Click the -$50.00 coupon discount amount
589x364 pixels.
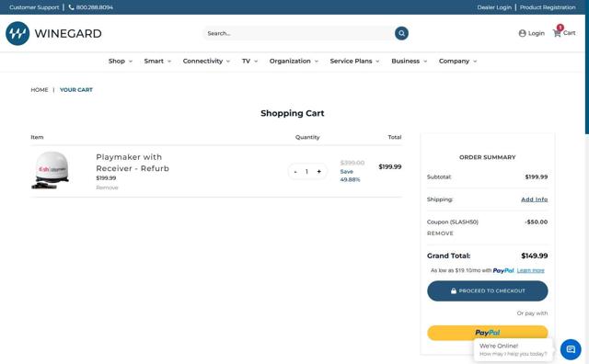(x=536, y=222)
